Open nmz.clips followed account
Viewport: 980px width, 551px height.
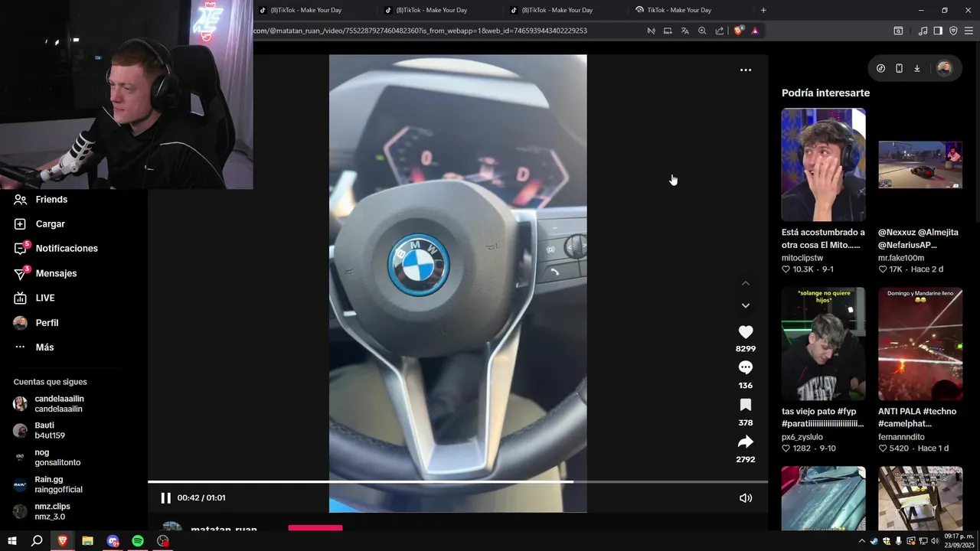click(x=41, y=511)
